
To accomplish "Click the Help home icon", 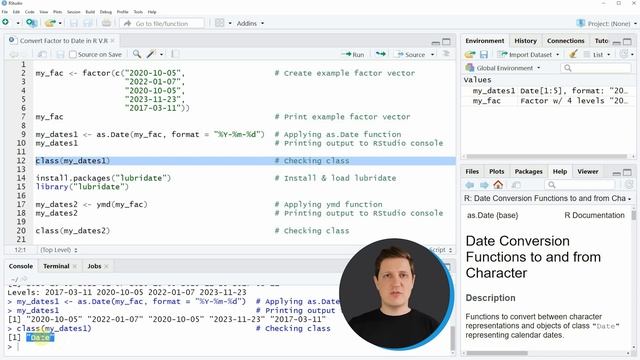I will tap(498, 184).
